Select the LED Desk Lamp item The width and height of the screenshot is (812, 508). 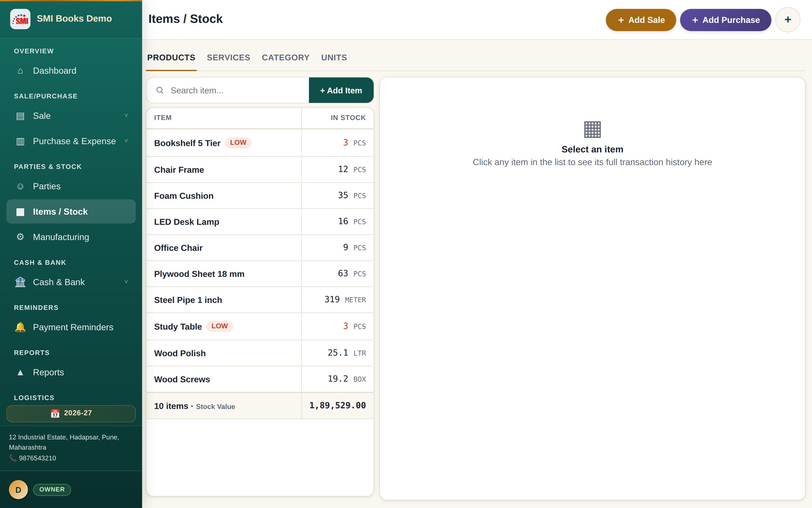[x=260, y=222]
